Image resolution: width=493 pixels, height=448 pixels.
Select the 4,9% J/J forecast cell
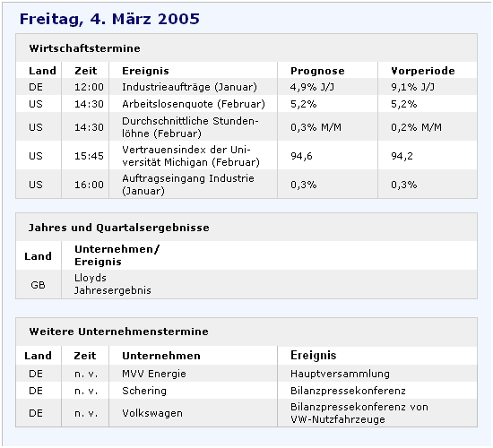click(312, 87)
